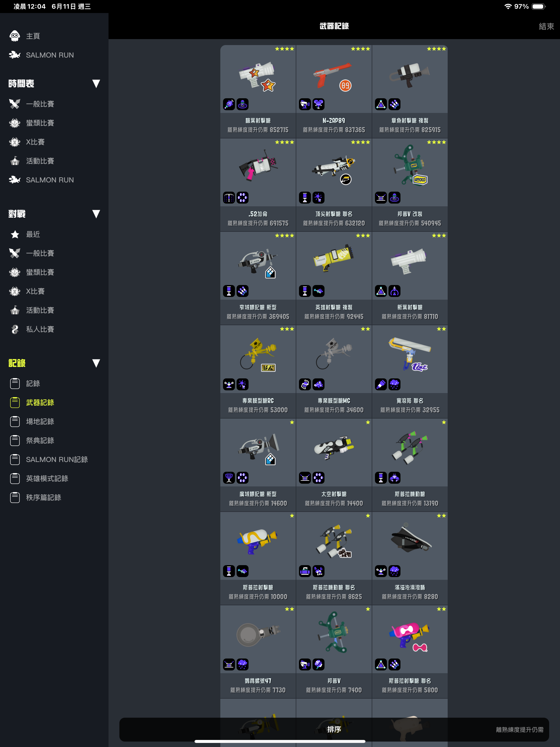This screenshot has height=747, width=560.
Task: Collapse the 記錄 section arrow
Action: click(x=96, y=363)
